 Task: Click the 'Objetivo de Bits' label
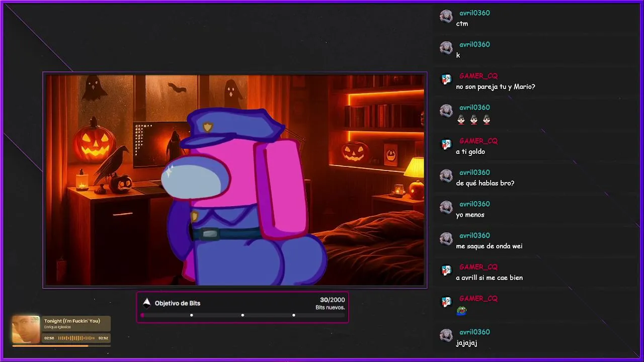point(178,303)
